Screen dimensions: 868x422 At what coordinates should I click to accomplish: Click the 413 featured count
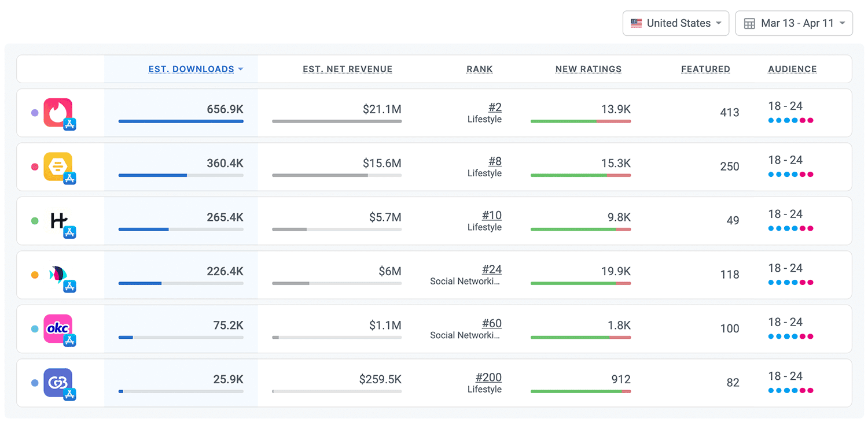(730, 112)
